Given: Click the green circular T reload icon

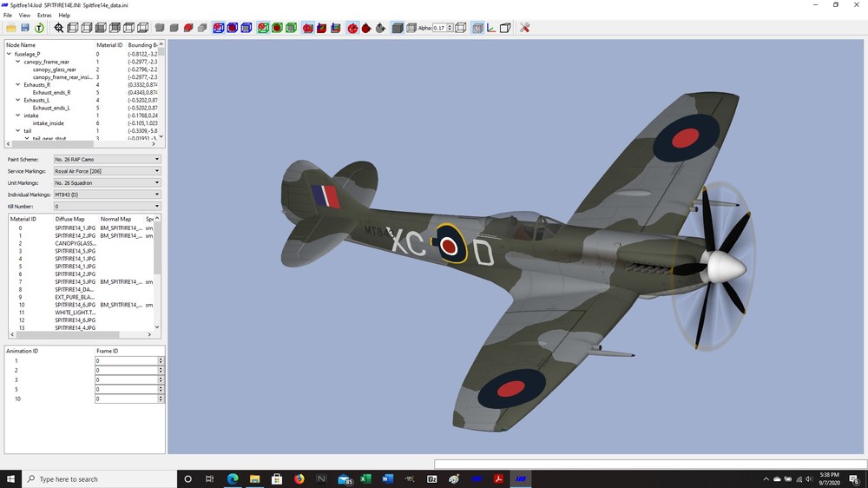Looking at the screenshot, I should (x=39, y=28).
